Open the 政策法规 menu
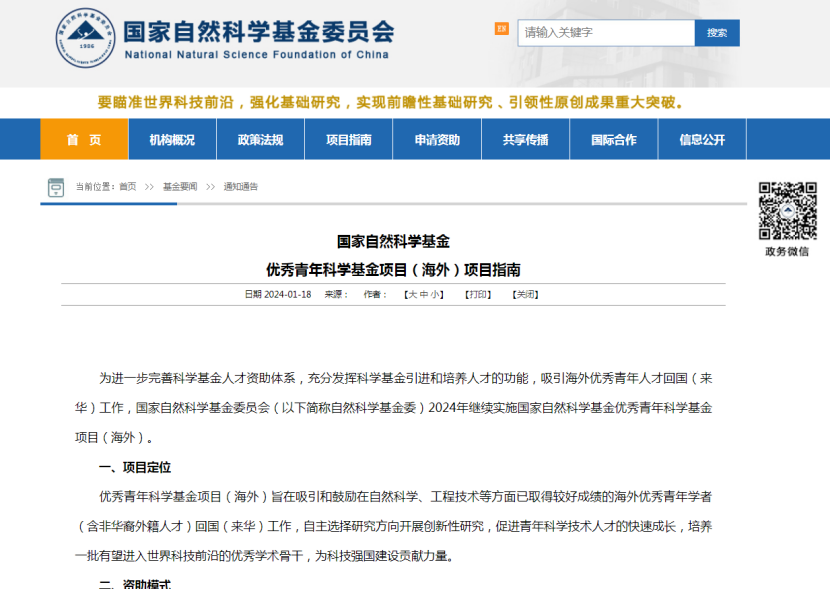The height and width of the screenshot is (589, 830). [x=260, y=140]
